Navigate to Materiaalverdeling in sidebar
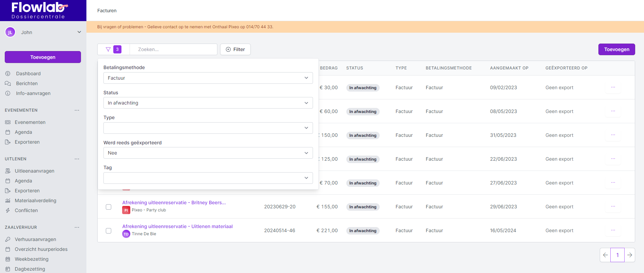Viewport: 644px width, 273px height. [35, 200]
